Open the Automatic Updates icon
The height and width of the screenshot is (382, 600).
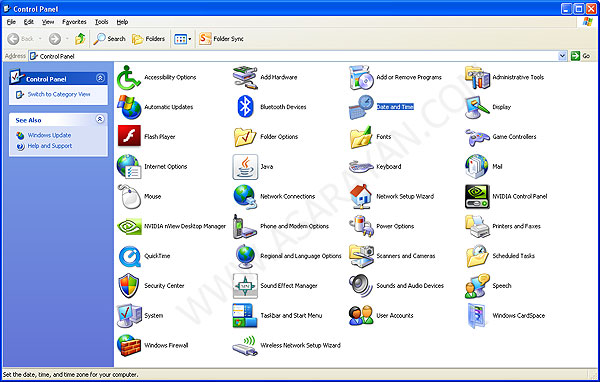[x=129, y=107]
